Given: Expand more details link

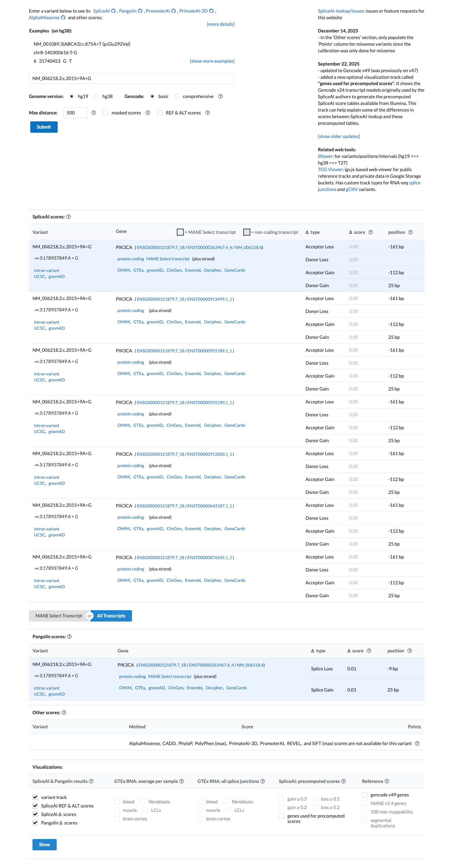Looking at the screenshot, I should click(x=220, y=24).
